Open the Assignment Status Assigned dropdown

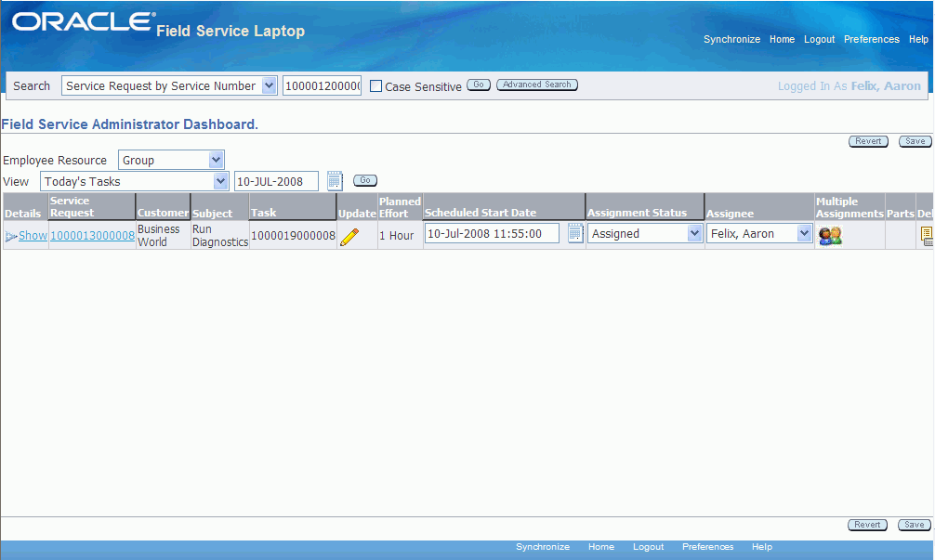click(x=645, y=233)
